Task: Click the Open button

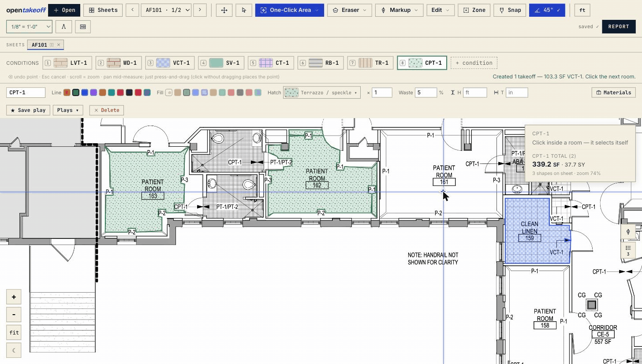Action: 64,10
